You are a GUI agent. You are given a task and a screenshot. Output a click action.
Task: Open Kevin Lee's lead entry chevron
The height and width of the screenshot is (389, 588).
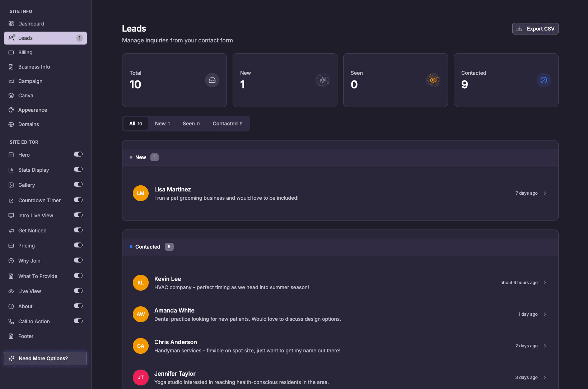pos(545,283)
